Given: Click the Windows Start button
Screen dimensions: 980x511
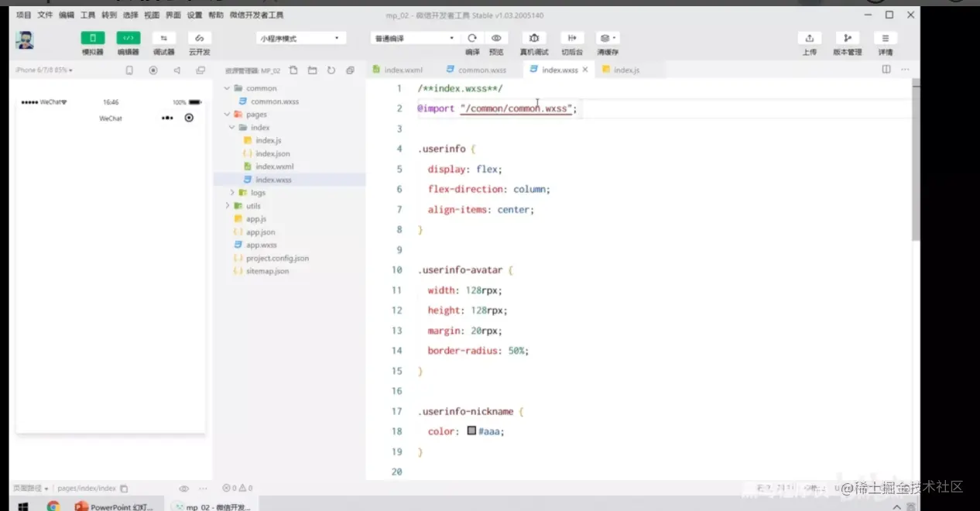Looking at the screenshot, I should click(22, 506).
